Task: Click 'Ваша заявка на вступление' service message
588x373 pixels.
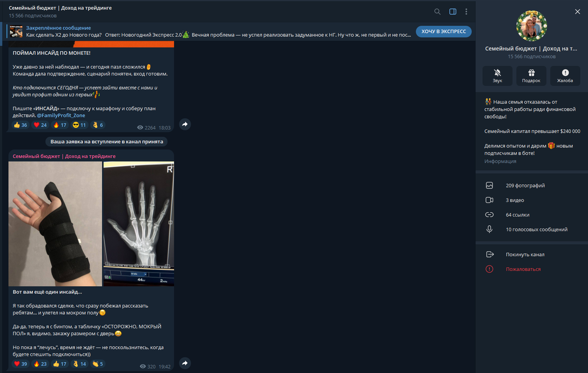Action: point(107,142)
